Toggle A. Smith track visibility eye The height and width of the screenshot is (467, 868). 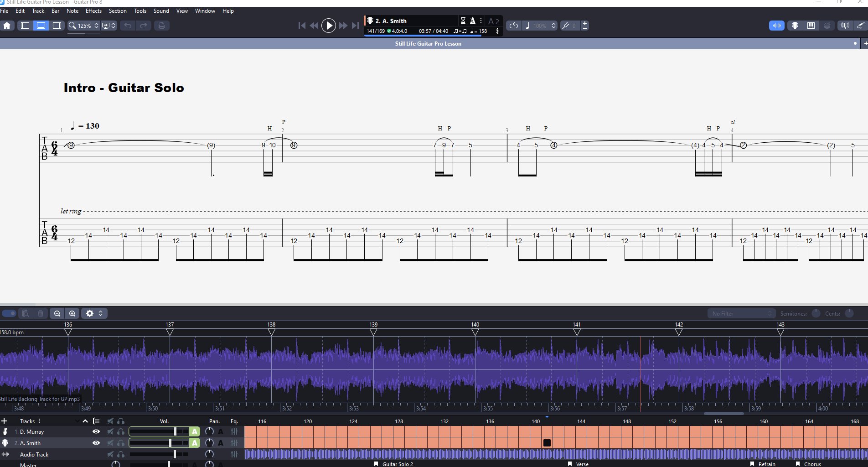(96, 443)
